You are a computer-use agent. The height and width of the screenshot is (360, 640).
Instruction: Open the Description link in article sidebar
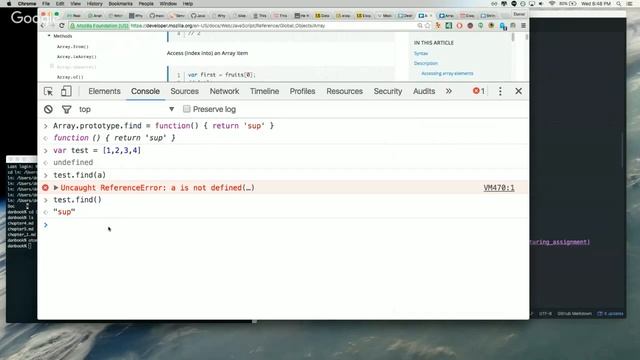coord(426,63)
